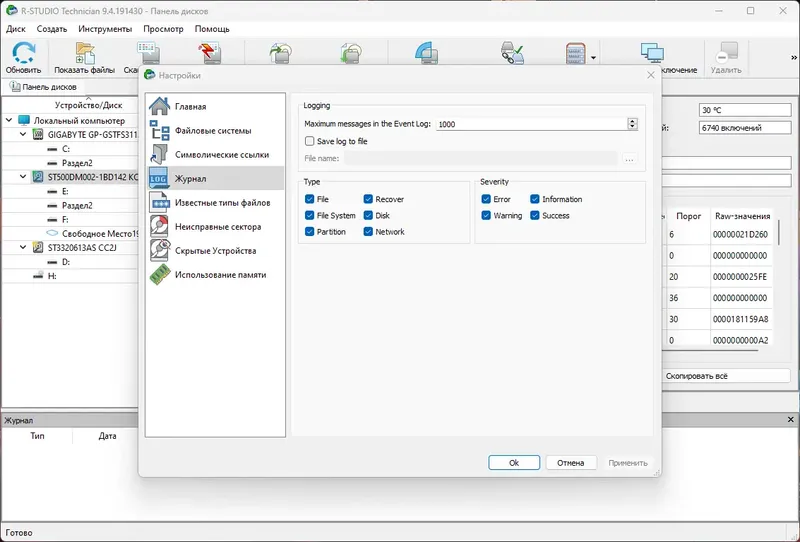Uncheck the Success severity checkbox
Screen dimensions: 800x542
(535, 215)
